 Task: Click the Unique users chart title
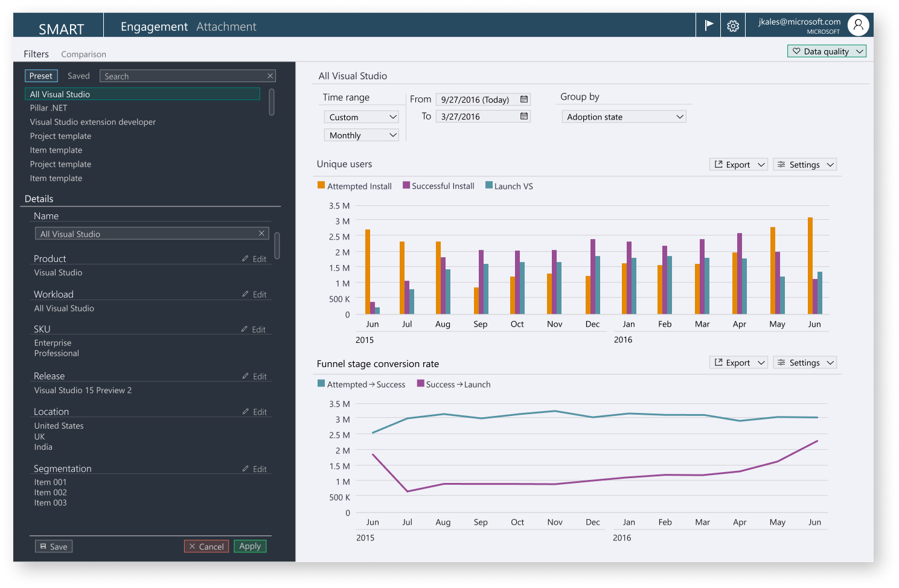point(344,164)
